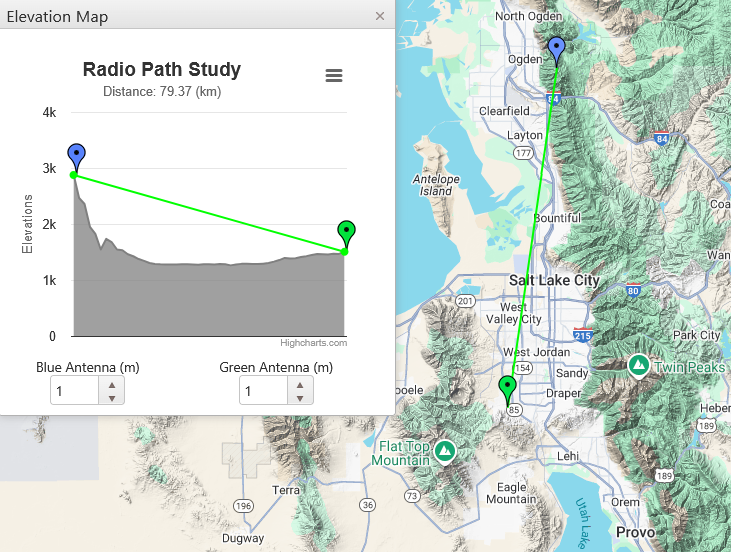
Task: Click the blue marker pin on the chart
Action: 77,156
